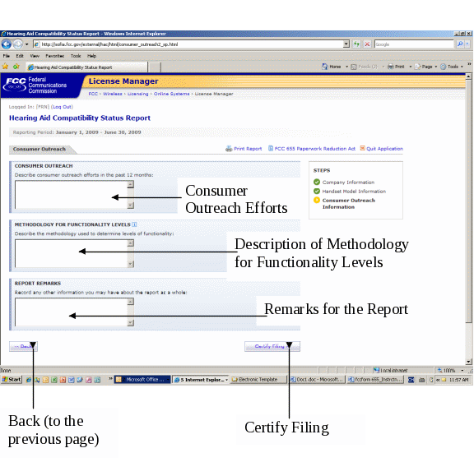Open the Help menu

coord(92,56)
